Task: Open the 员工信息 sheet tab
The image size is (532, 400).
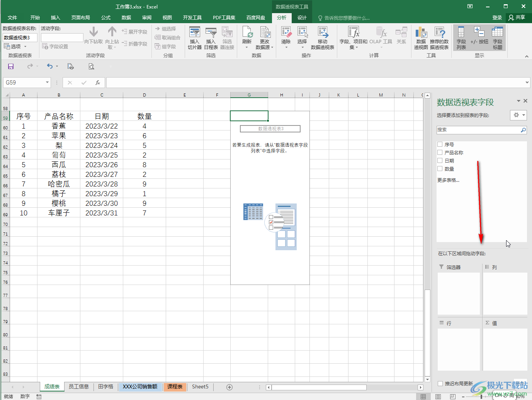Action: 79,386
